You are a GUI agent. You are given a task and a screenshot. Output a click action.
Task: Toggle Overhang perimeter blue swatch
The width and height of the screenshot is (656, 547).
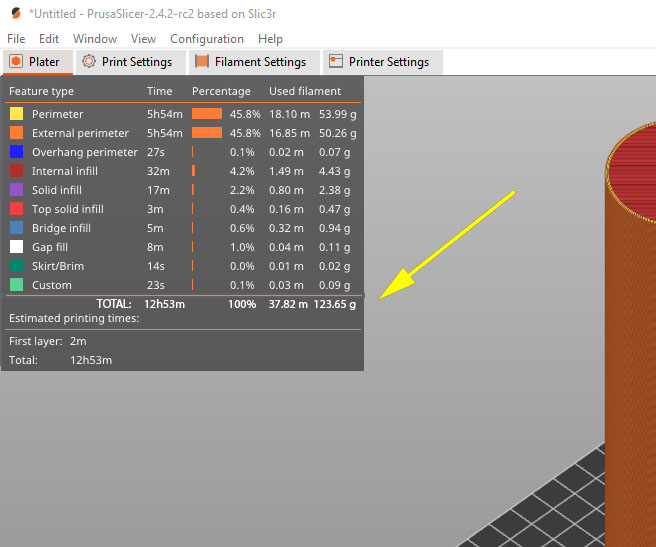16,152
